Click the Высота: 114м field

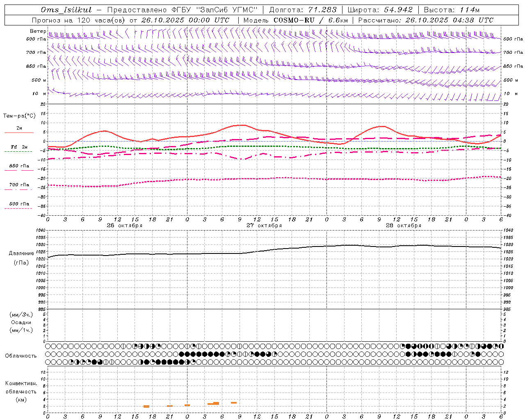(x=452, y=10)
